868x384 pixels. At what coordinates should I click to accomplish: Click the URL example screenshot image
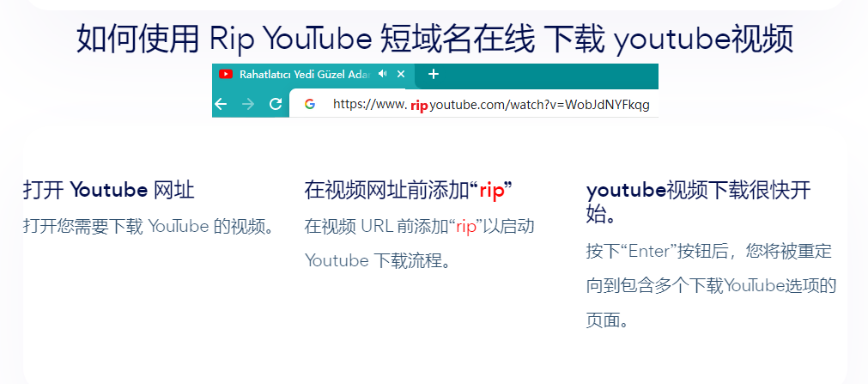[435, 90]
